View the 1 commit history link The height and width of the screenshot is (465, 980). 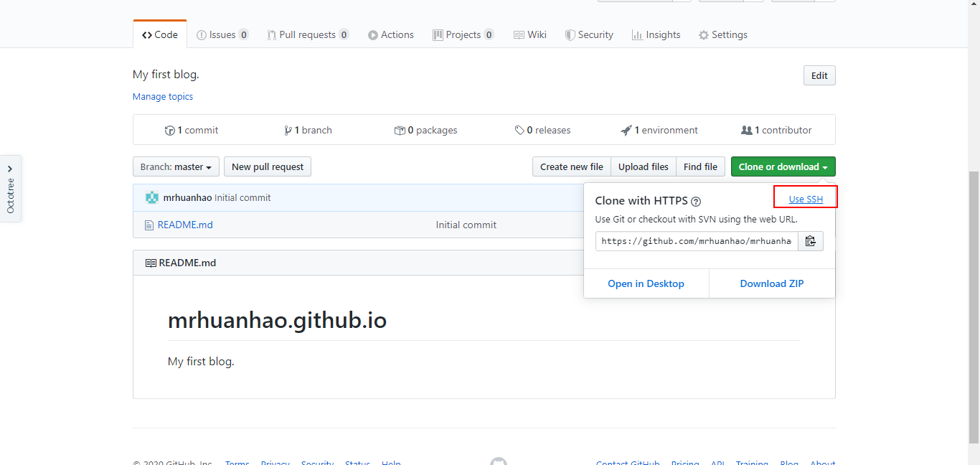[x=192, y=130]
